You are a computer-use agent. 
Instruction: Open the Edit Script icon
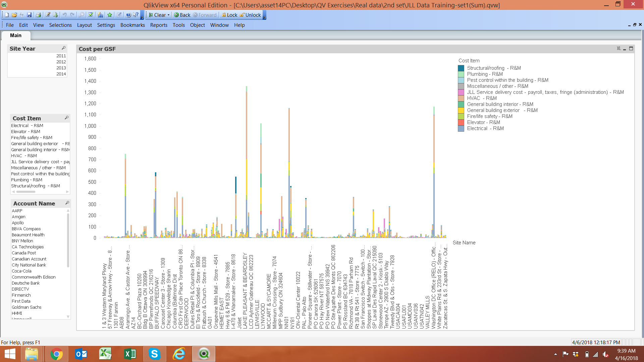(48, 15)
